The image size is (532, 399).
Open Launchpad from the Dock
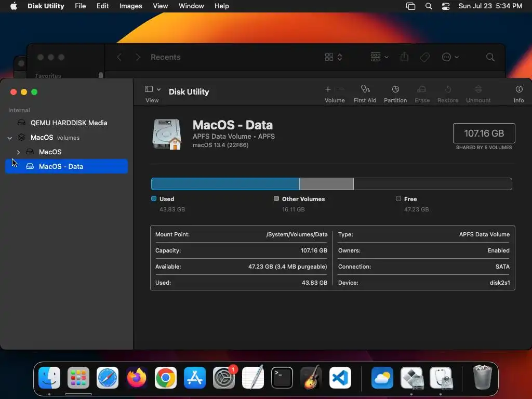coord(78,378)
